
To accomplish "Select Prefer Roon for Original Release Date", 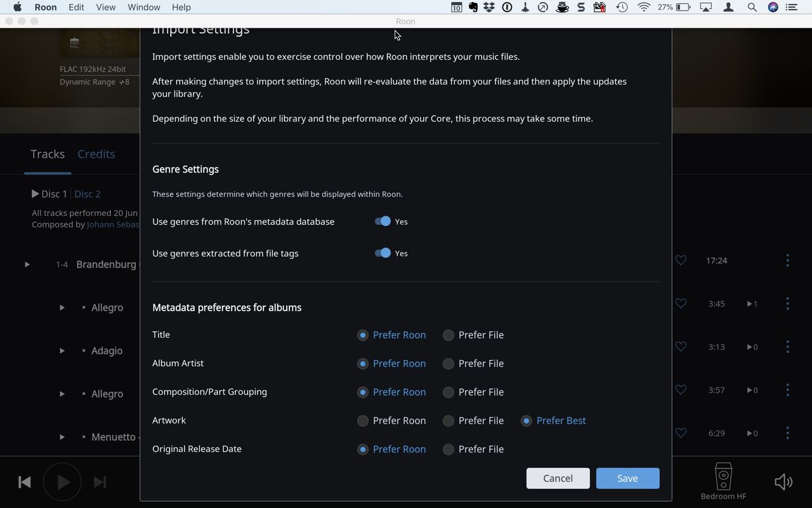I will (x=391, y=450).
